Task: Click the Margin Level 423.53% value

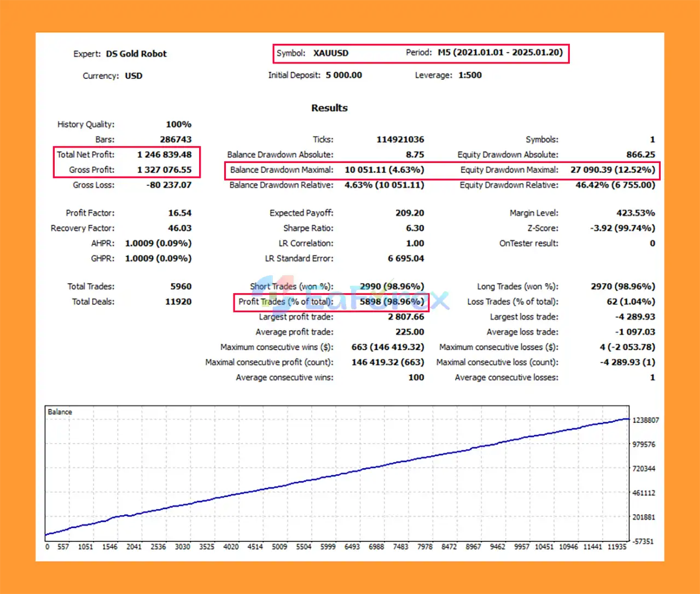Action: [x=635, y=213]
